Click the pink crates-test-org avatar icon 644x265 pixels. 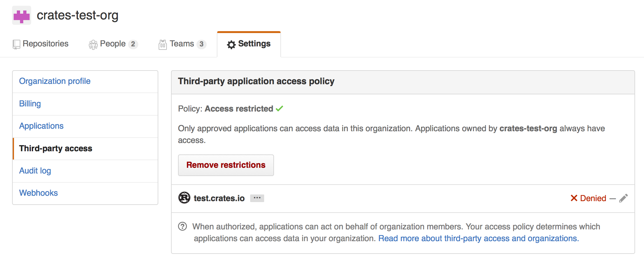tap(22, 16)
